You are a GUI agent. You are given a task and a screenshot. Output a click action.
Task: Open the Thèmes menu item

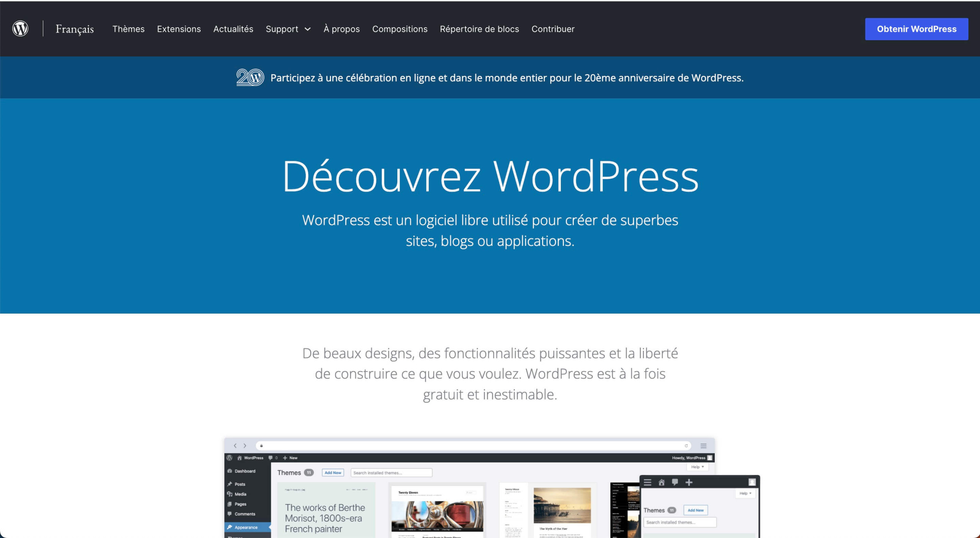coord(128,29)
